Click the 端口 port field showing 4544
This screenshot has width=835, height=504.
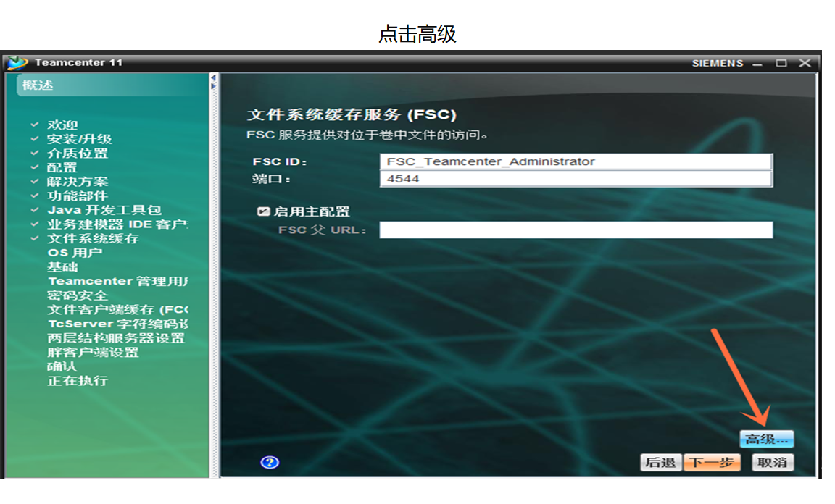tap(576, 179)
